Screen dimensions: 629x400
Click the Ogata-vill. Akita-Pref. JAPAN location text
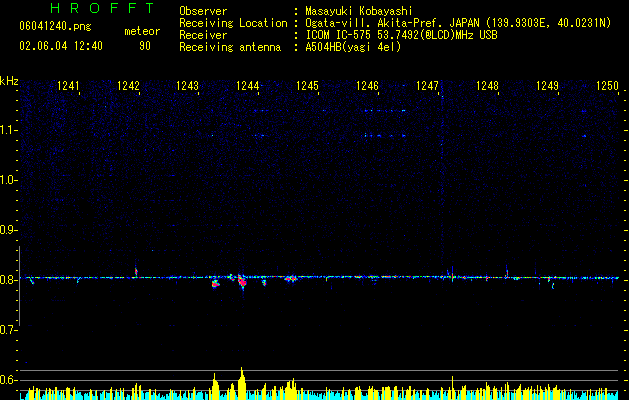[x=458, y=23]
